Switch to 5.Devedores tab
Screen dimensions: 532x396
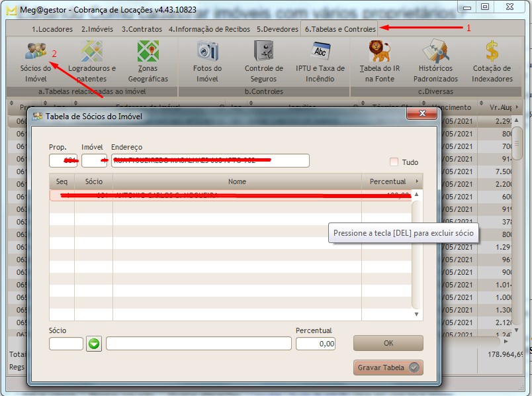[x=277, y=29]
